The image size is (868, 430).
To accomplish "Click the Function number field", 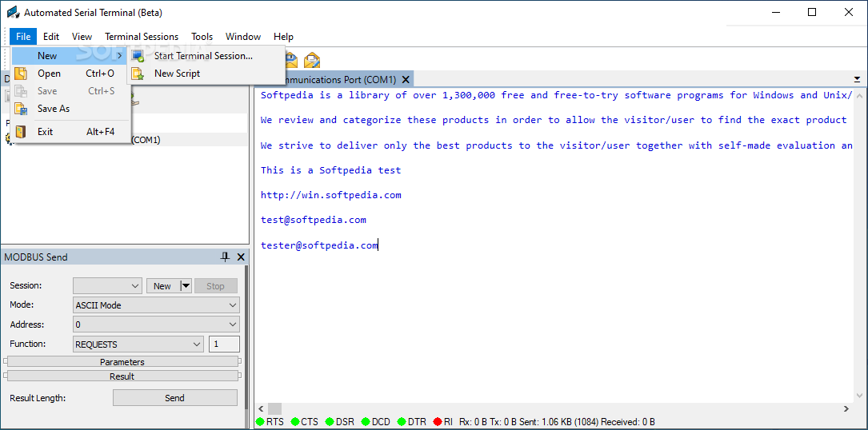I will 224,344.
